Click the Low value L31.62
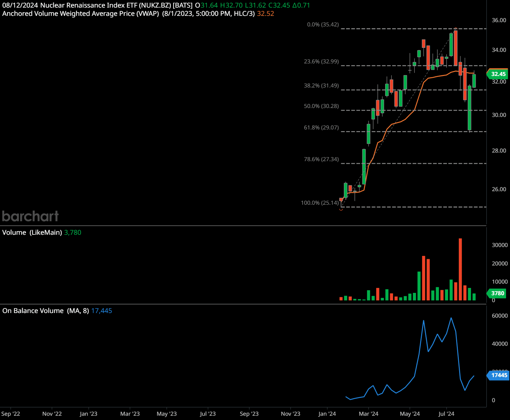 255,5
